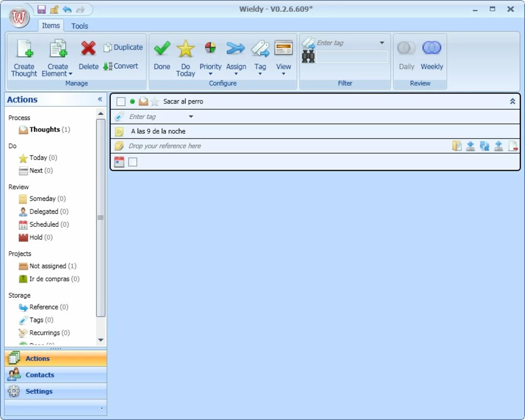Image resolution: width=525 pixels, height=420 pixels.
Task: Open the Filter Enter tag dropdown
Action: (x=382, y=43)
